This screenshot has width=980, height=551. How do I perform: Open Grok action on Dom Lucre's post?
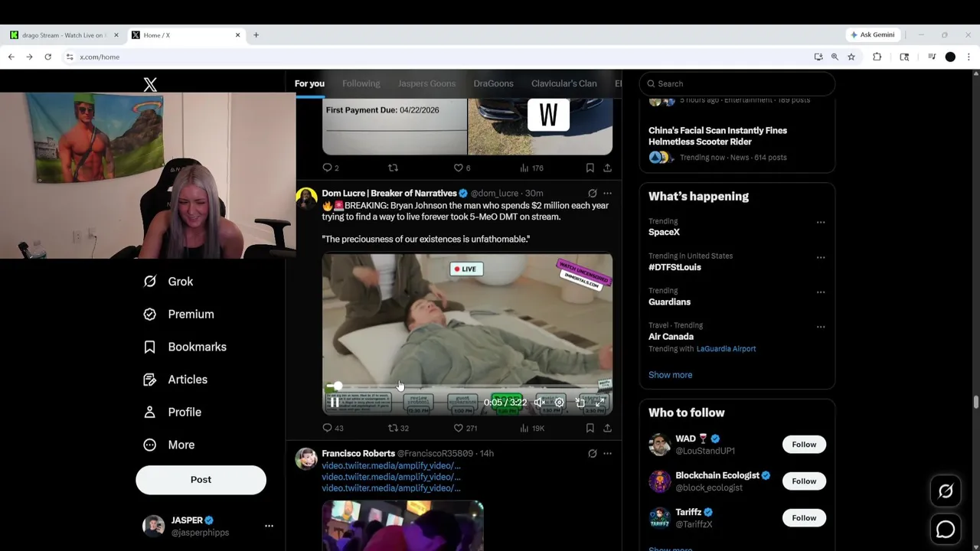(x=592, y=194)
